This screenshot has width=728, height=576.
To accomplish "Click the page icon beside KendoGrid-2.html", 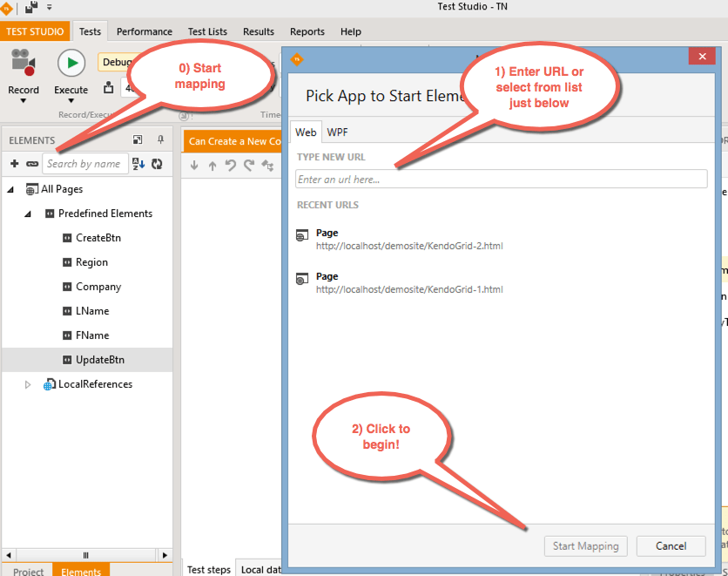I will [x=302, y=235].
